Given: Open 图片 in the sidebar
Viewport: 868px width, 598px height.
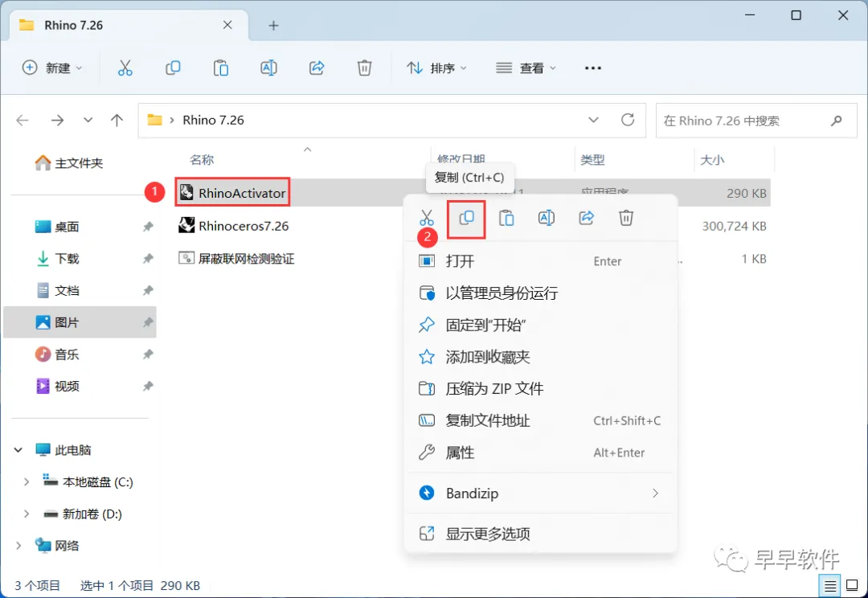Looking at the screenshot, I should click(80, 323).
